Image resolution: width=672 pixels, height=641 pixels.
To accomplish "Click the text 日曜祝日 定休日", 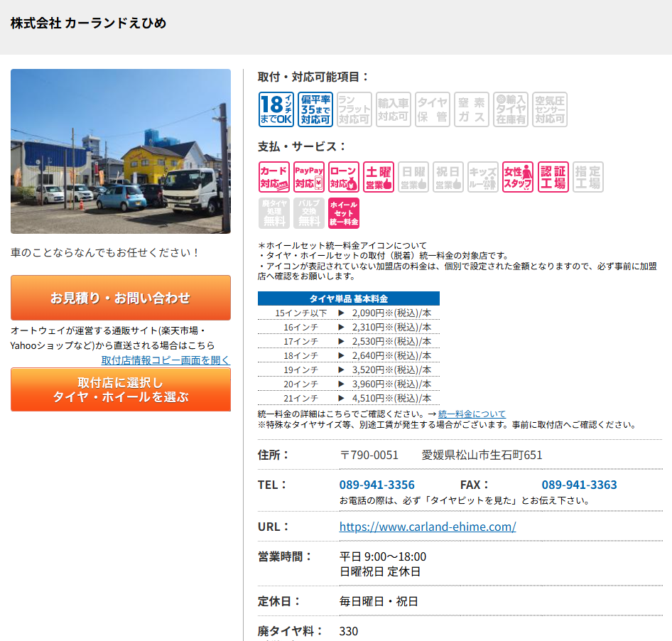I will (x=380, y=571).
